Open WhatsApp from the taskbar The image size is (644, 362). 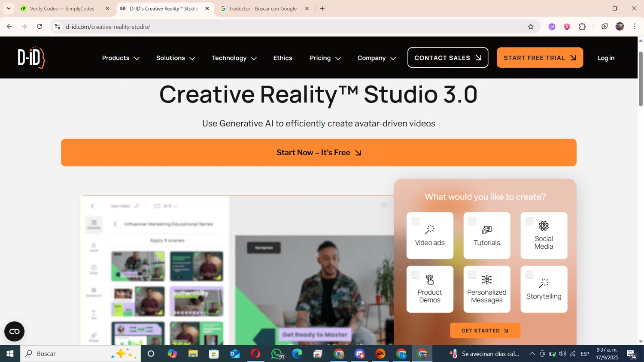coord(277,354)
